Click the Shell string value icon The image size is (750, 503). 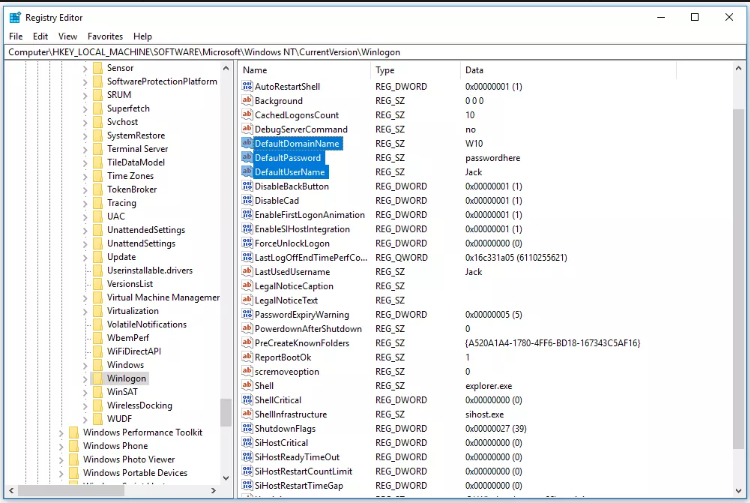click(247, 385)
